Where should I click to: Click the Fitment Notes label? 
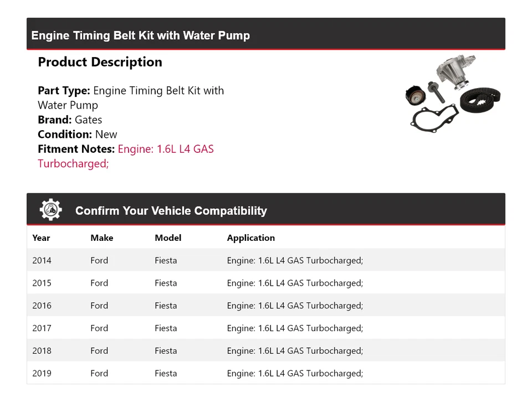[76, 150]
